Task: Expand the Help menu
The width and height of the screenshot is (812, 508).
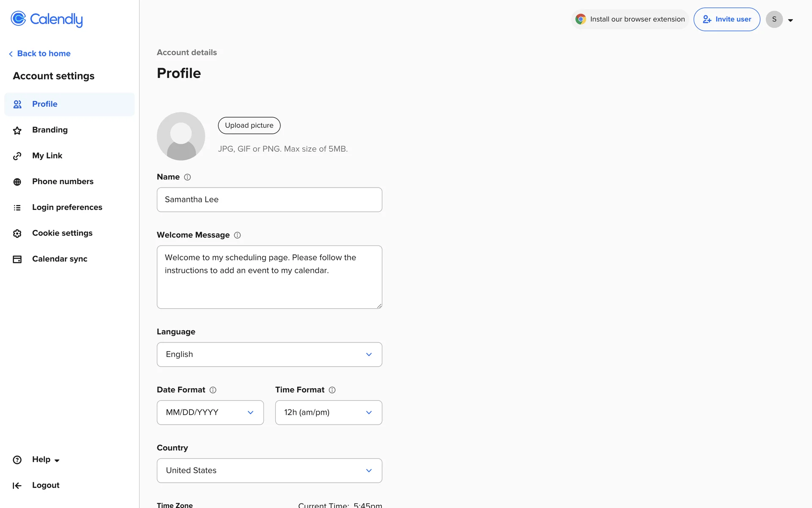Action: coord(46,460)
